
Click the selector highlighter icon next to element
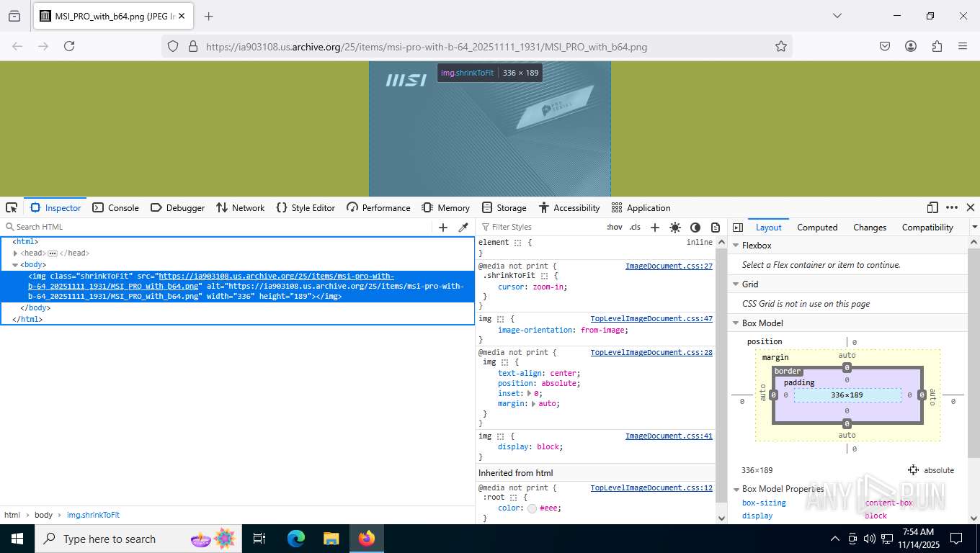click(x=517, y=243)
